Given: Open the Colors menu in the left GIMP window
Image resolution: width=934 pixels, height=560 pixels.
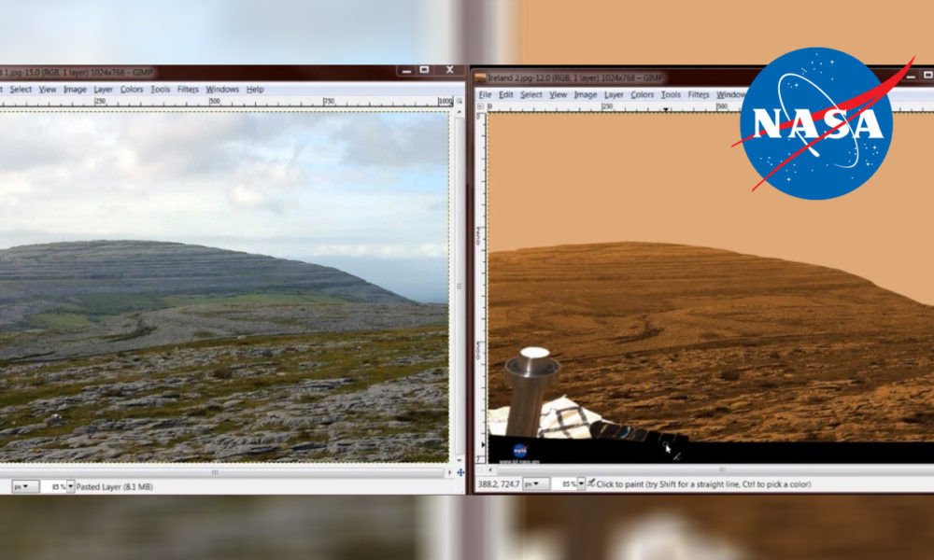Looking at the screenshot, I should point(132,90).
